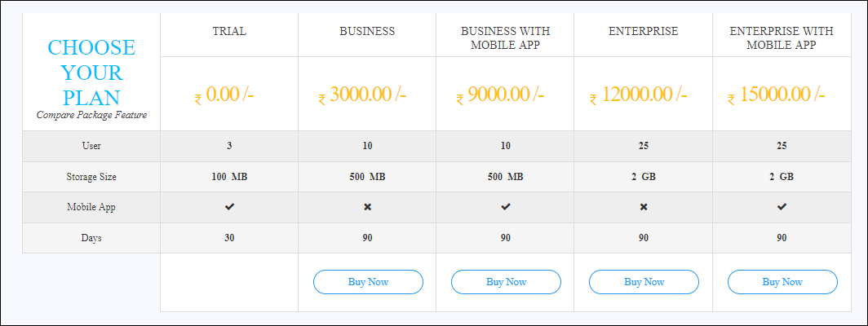Click rupee symbol beside 3000.00 price
The image size is (868, 326).
(321, 99)
